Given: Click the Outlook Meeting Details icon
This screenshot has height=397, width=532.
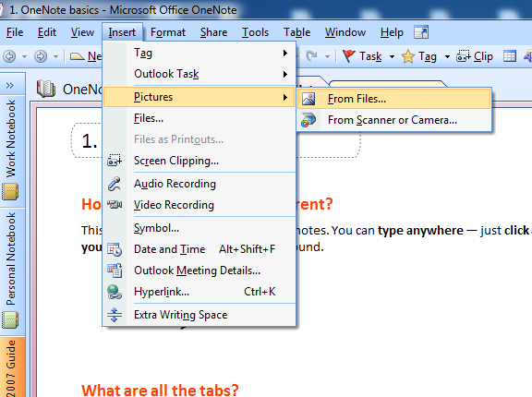Looking at the screenshot, I should pos(115,271).
